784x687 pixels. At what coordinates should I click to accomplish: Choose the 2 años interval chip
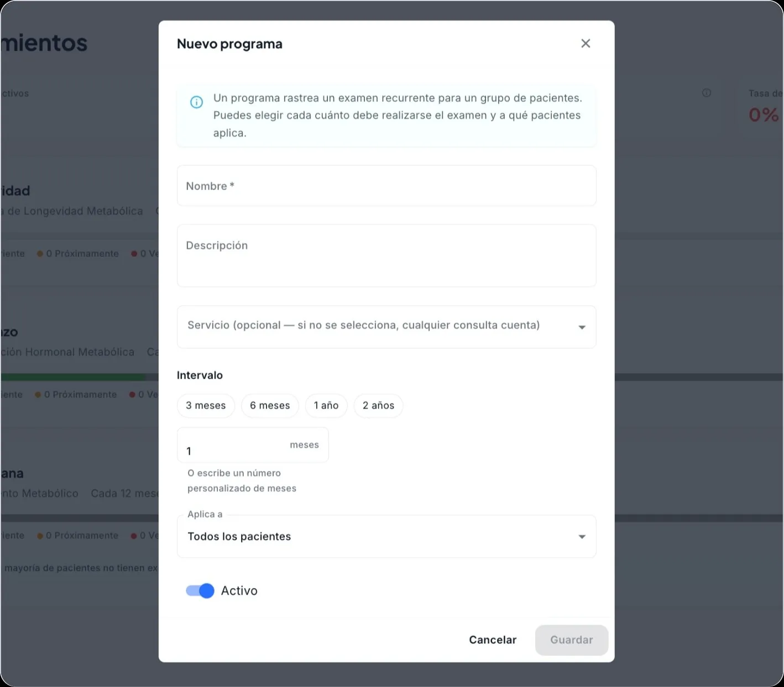click(378, 405)
